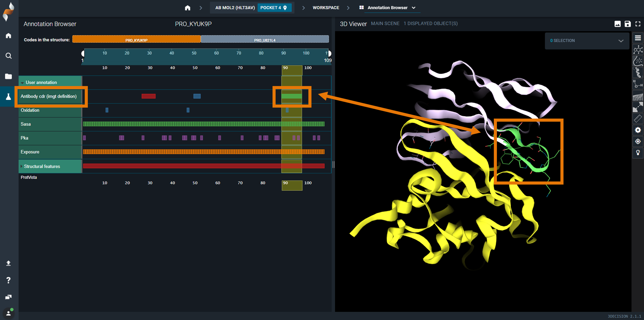Select the interactions dashed-line tool
Viewport: 644px width, 320px height.
click(x=638, y=107)
